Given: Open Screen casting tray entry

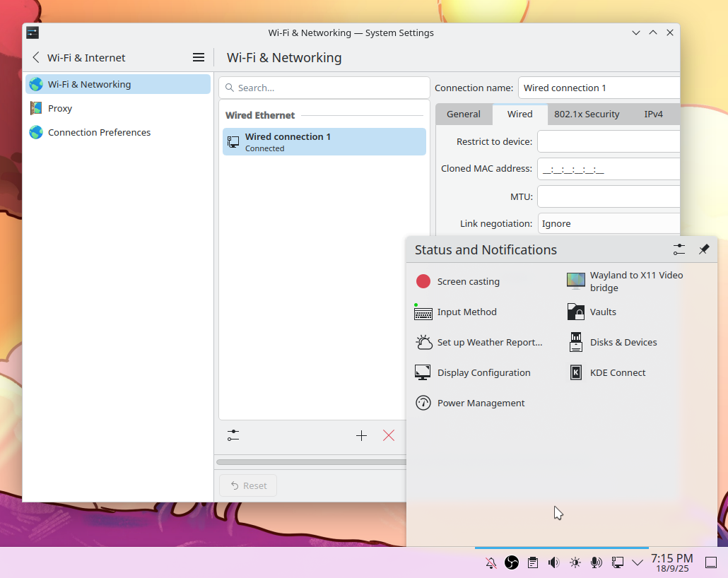Looking at the screenshot, I should 483,281.
